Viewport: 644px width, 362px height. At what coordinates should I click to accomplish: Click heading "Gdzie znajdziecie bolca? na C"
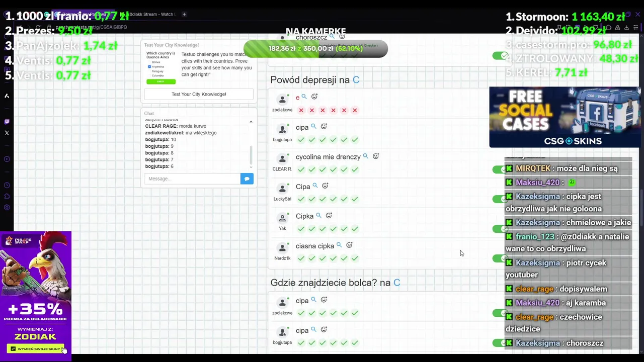(x=335, y=283)
